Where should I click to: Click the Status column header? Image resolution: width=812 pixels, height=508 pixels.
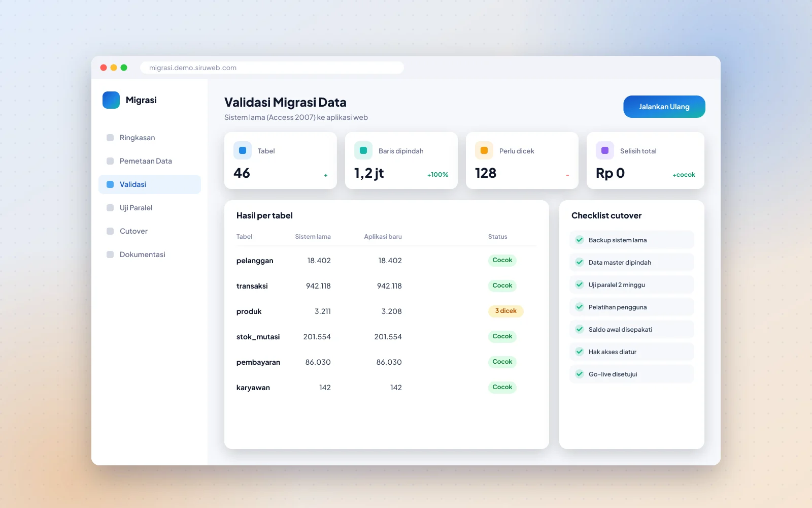tap(497, 237)
